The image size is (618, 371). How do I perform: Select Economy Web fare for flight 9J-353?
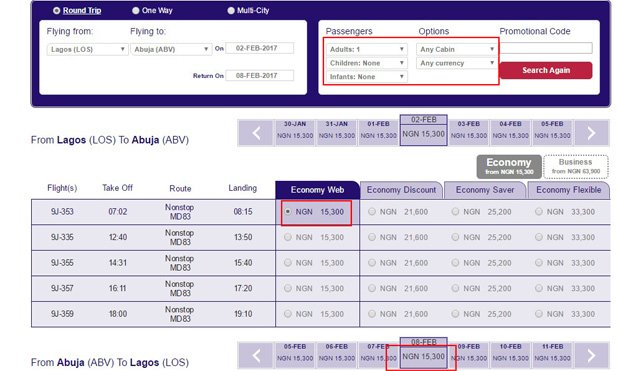288,212
